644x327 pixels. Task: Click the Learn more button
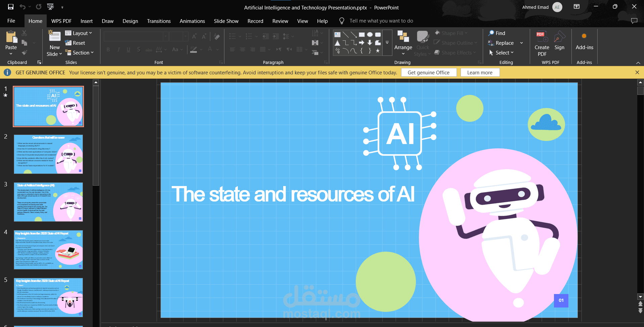coord(480,72)
